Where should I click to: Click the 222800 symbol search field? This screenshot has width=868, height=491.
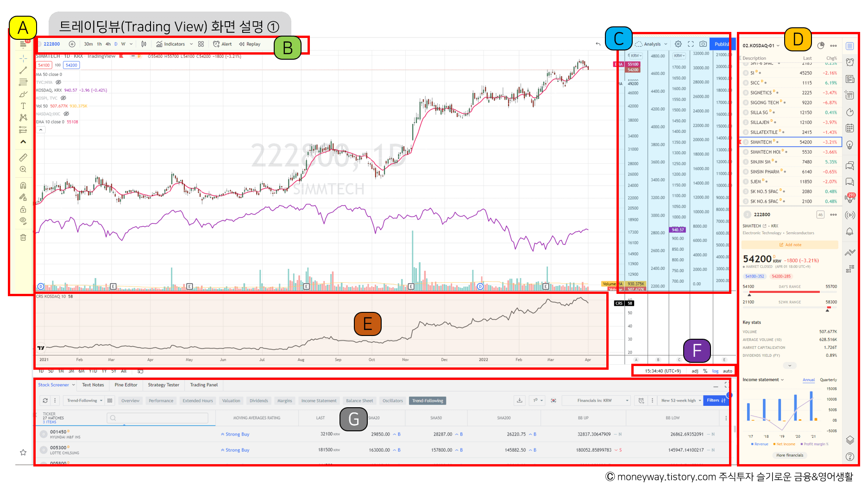click(x=52, y=44)
